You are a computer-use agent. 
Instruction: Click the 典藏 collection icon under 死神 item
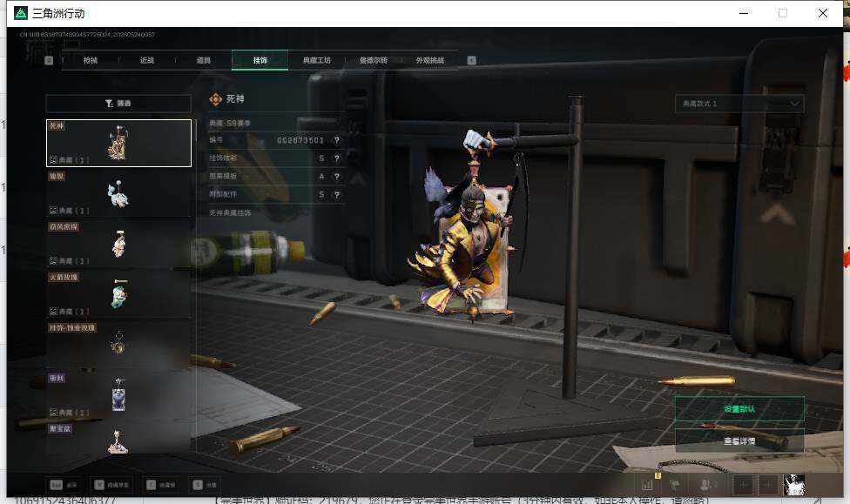click(x=53, y=160)
